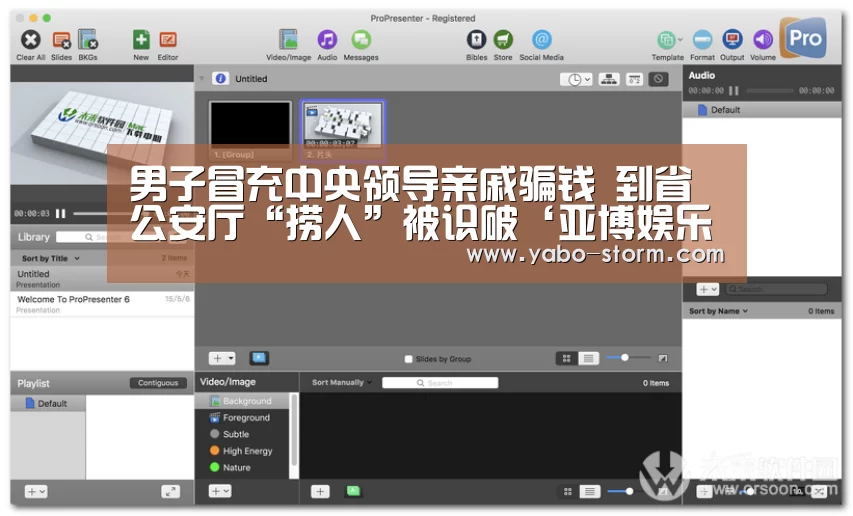Click the info icon beside Untitled
Screen dimensions: 853x516
(220, 79)
